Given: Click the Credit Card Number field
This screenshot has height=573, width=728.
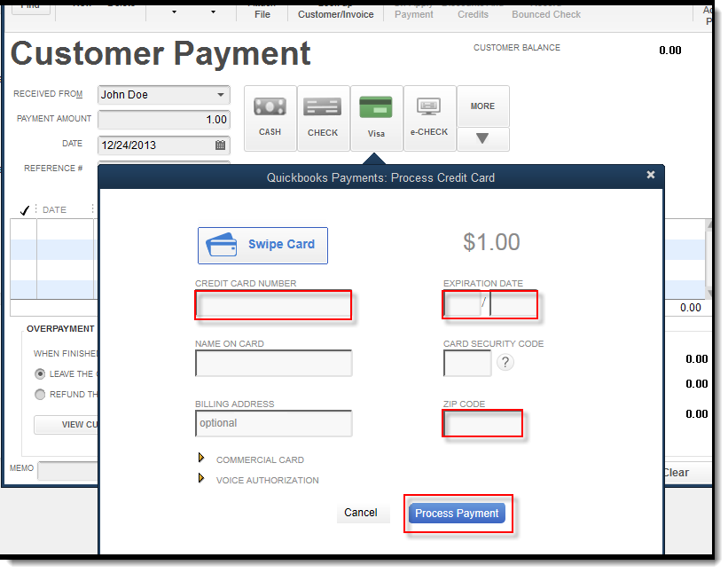Looking at the screenshot, I should 273,305.
